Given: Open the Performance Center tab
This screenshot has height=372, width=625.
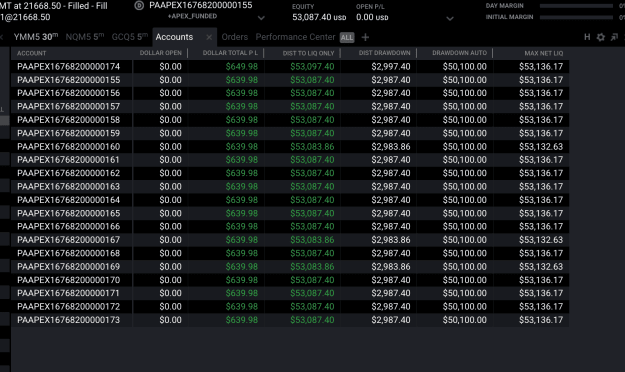Looking at the screenshot, I should tap(295, 37).
